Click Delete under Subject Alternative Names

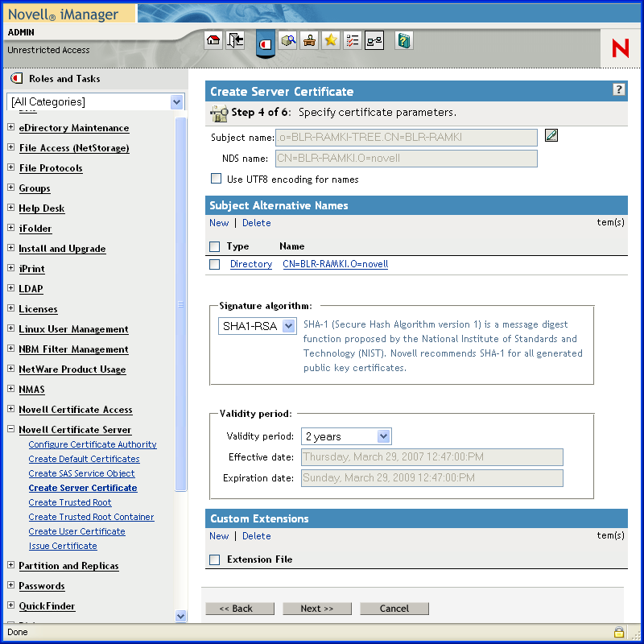tap(256, 223)
